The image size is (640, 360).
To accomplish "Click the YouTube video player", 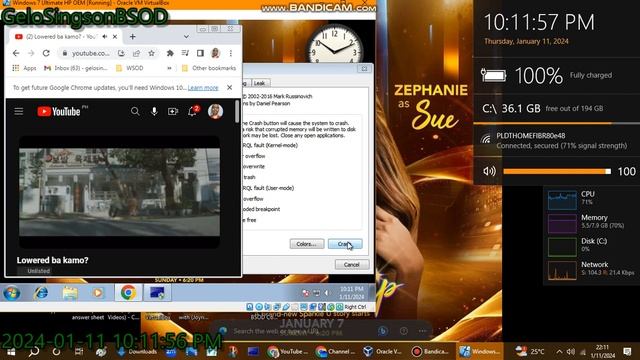I will (119, 192).
